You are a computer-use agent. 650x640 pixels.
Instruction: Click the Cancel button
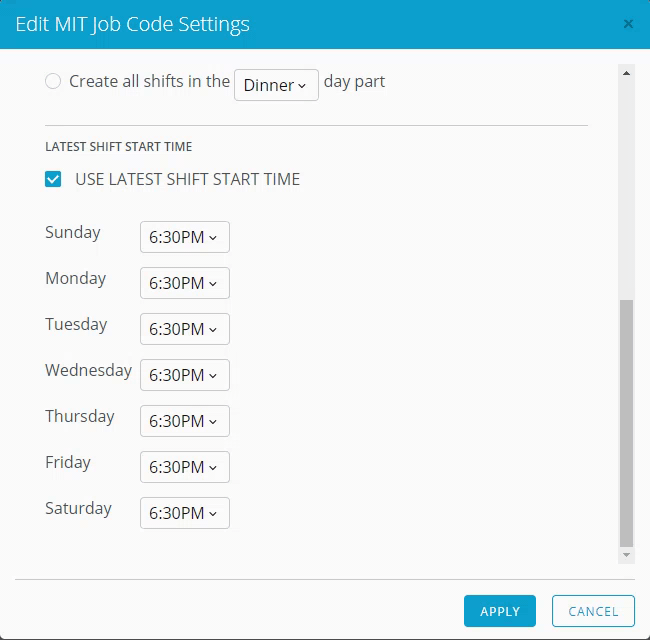(x=593, y=611)
